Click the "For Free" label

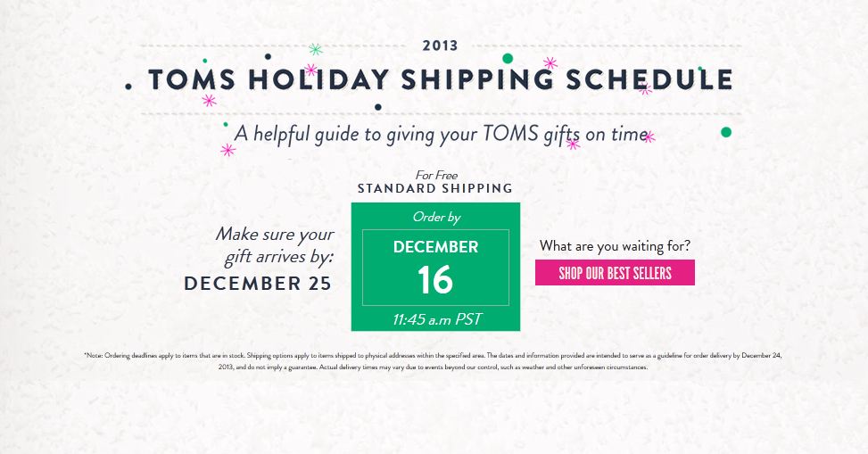click(436, 176)
